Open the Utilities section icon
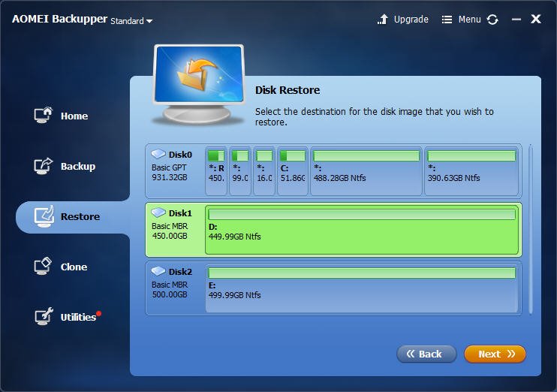Viewport: 557px width, 392px height. 44,316
